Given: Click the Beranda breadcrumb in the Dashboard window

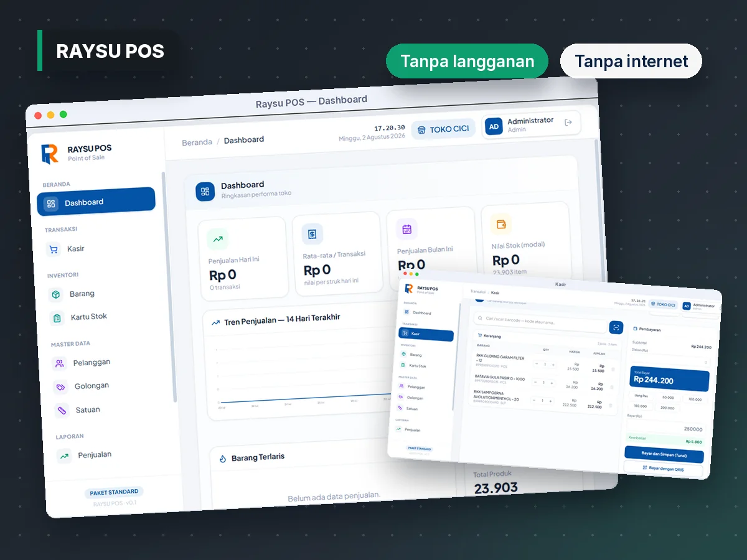Looking at the screenshot, I should tap(197, 142).
